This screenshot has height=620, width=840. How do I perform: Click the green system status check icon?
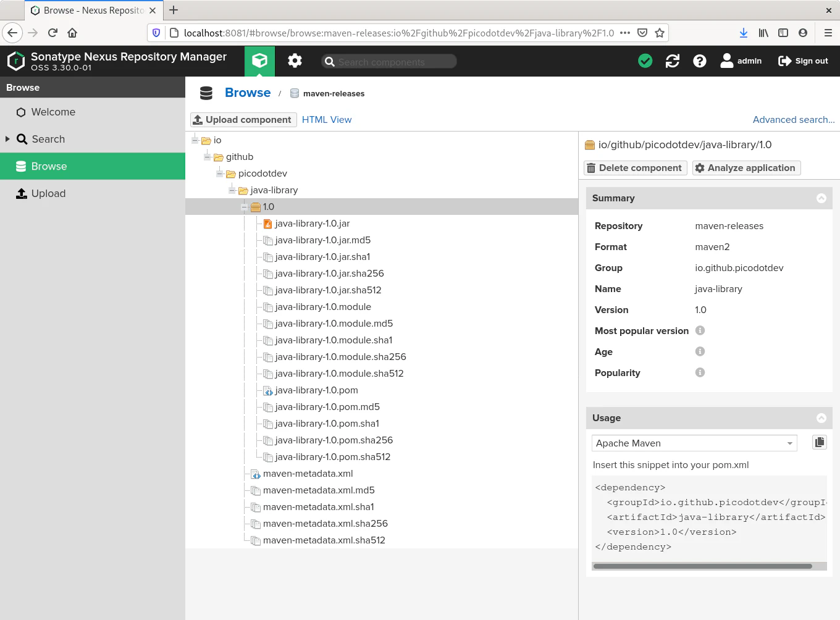pyautogui.click(x=645, y=61)
